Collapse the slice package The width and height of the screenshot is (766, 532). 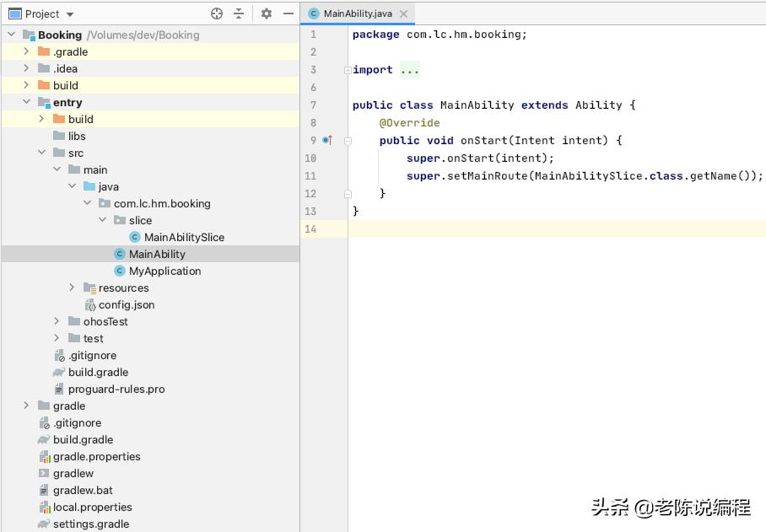(102, 220)
